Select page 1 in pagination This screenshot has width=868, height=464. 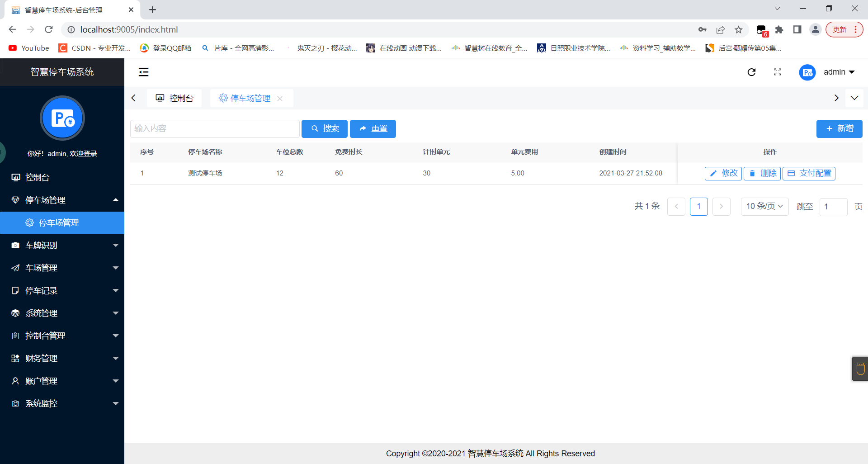pos(699,207)
